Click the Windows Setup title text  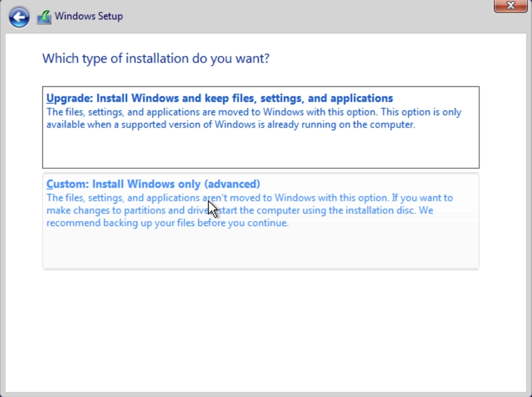pyautogui.click(x=89, y=16)
